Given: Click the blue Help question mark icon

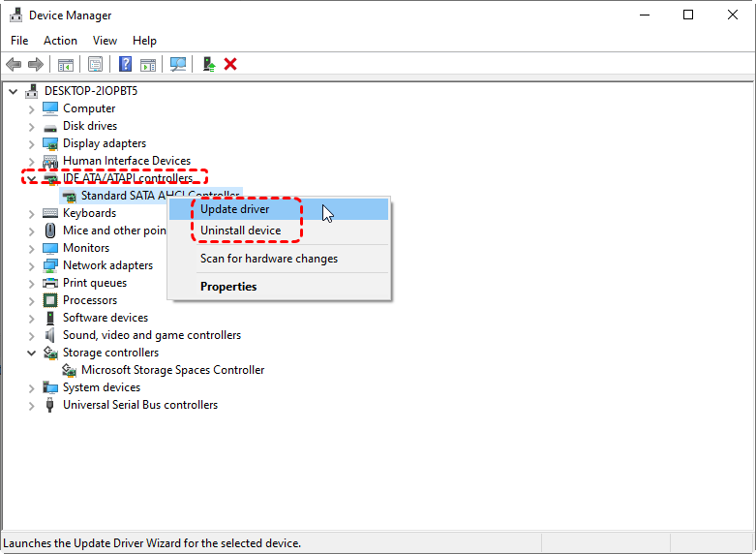Looking at the screenshot, I should 125,64.
